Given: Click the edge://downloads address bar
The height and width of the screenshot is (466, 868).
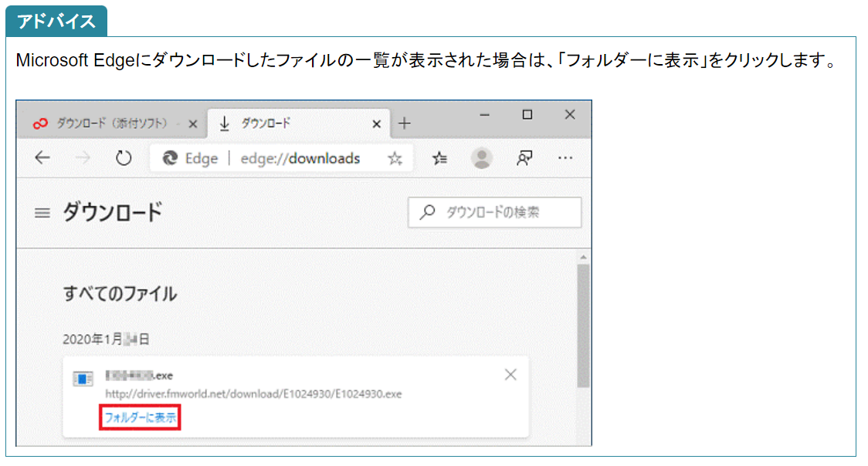Looking at the screenshot, I should (x=300, y=158).
